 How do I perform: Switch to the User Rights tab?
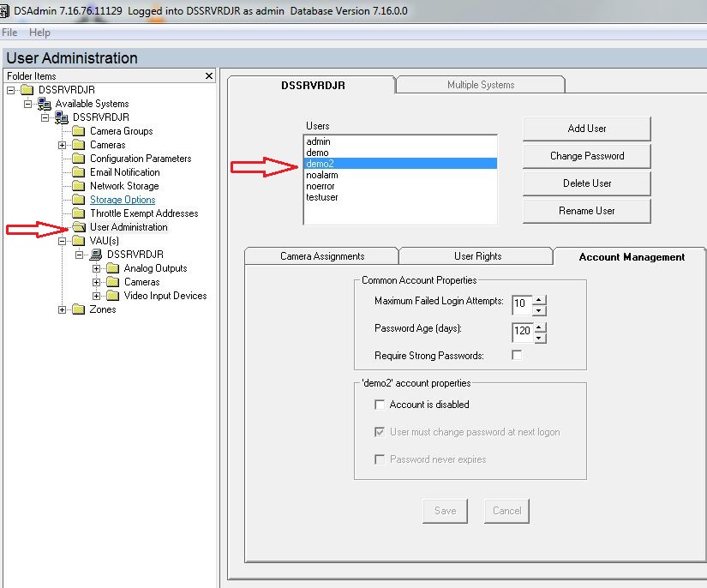pyautogui.click(x=475, y=255)
